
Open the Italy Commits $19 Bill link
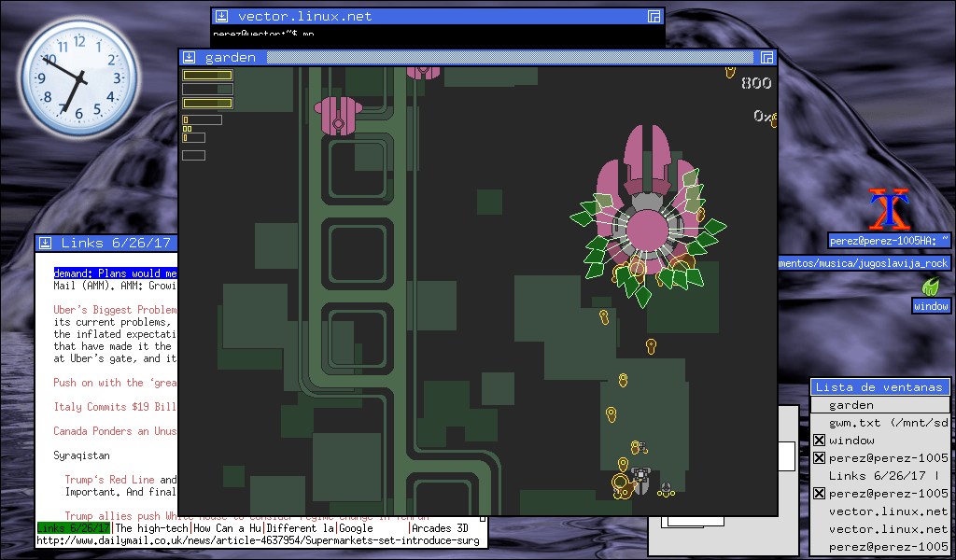115,406
